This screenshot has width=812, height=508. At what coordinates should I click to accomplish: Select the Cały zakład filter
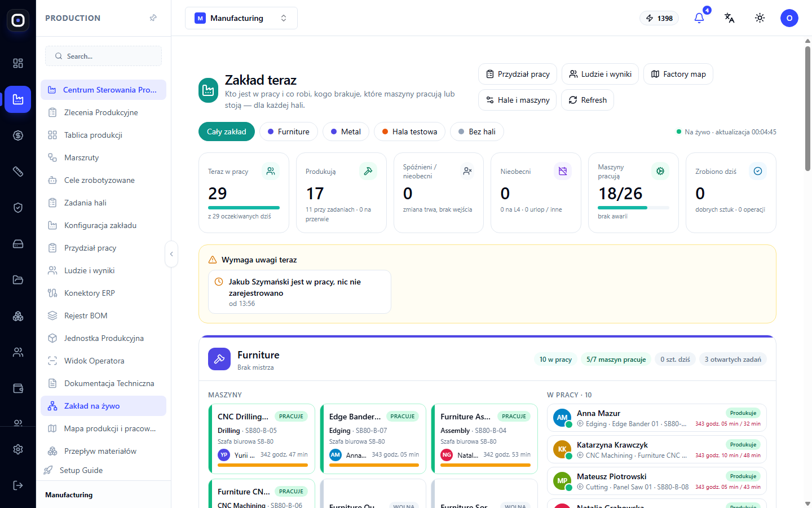pos(227,132)
